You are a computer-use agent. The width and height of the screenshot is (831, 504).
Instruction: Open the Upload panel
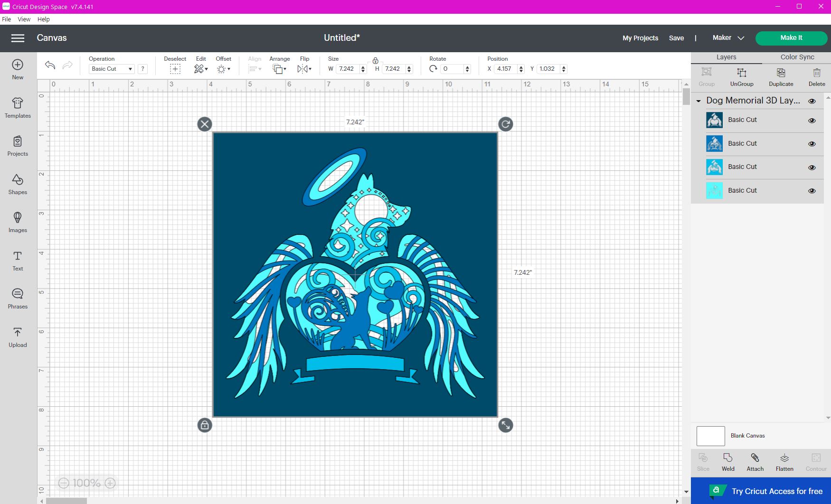tap(18, 337)
